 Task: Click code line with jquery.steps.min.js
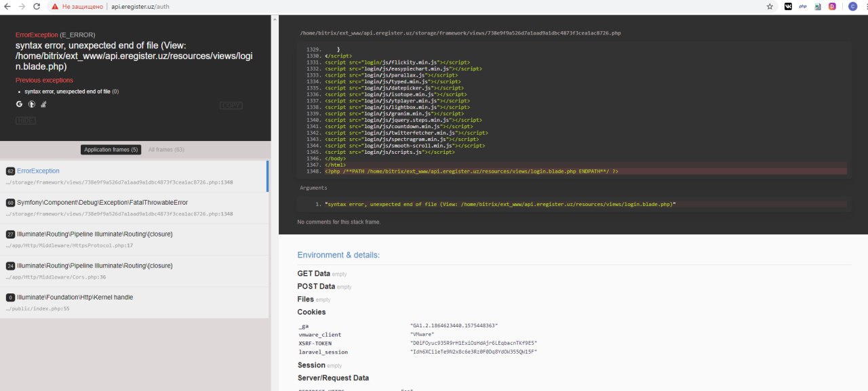point(399,120)
